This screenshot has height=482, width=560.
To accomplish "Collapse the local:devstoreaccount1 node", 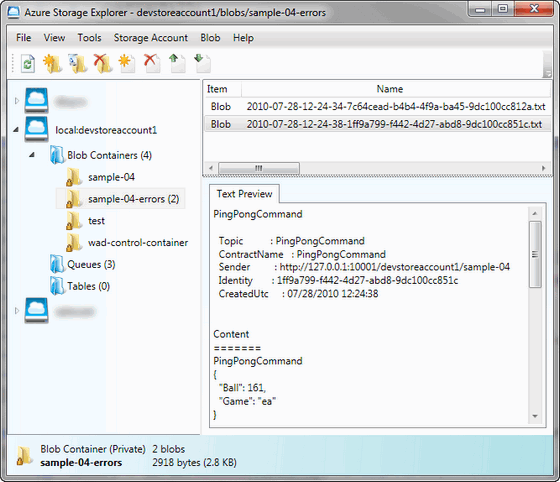I will [x=16, y=130].
